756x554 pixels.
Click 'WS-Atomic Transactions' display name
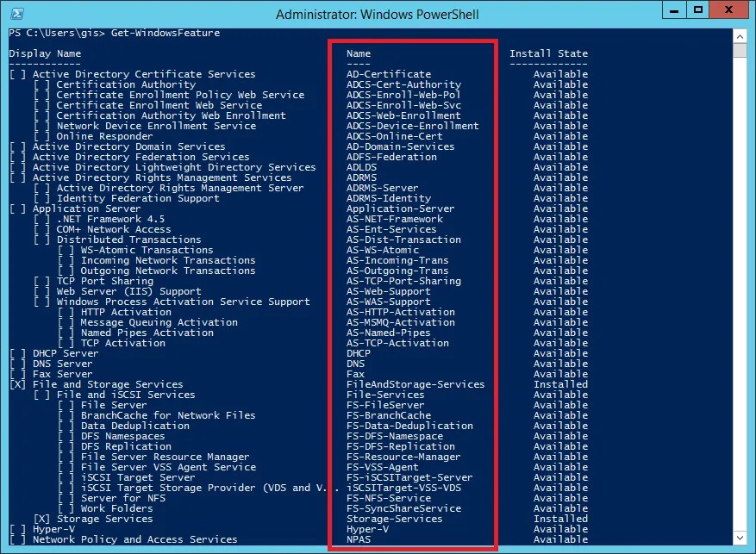147,250
